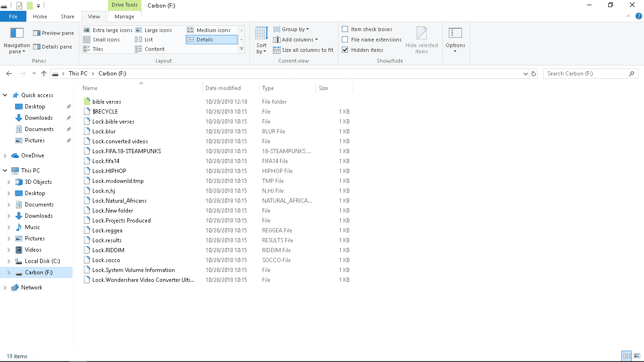Click the Drive Tools contextual tab
Viewport: 644px width, 362px height.
click(124, 5)
